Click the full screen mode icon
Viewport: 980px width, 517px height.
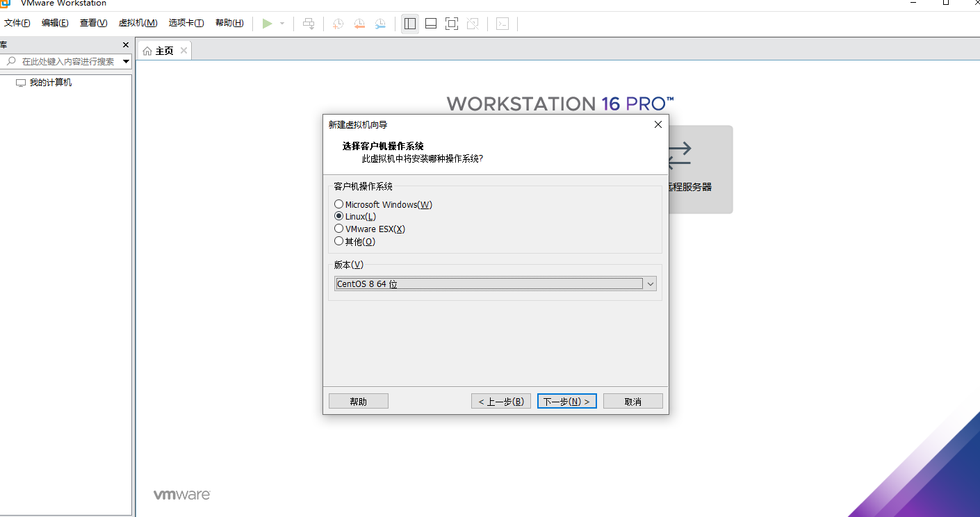(x=452, y=24)
